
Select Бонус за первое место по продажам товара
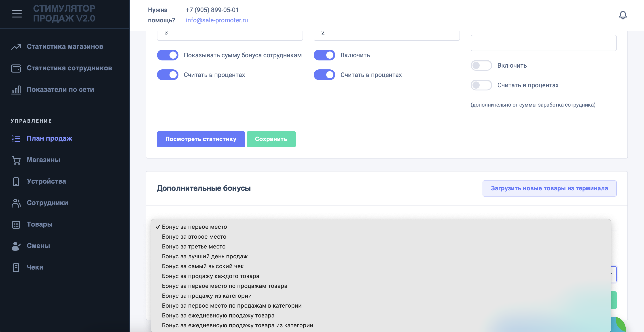tap(381, 286)
